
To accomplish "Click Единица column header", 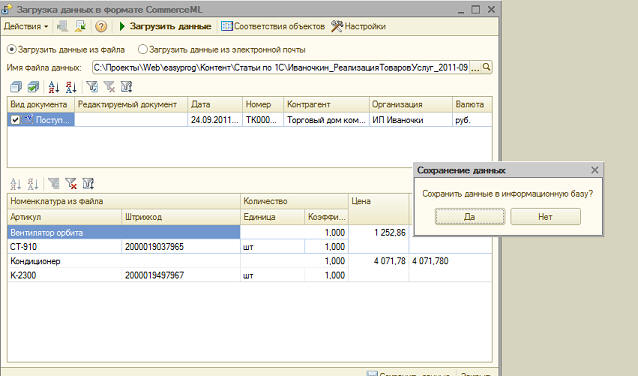I will [x=272, y=217].
